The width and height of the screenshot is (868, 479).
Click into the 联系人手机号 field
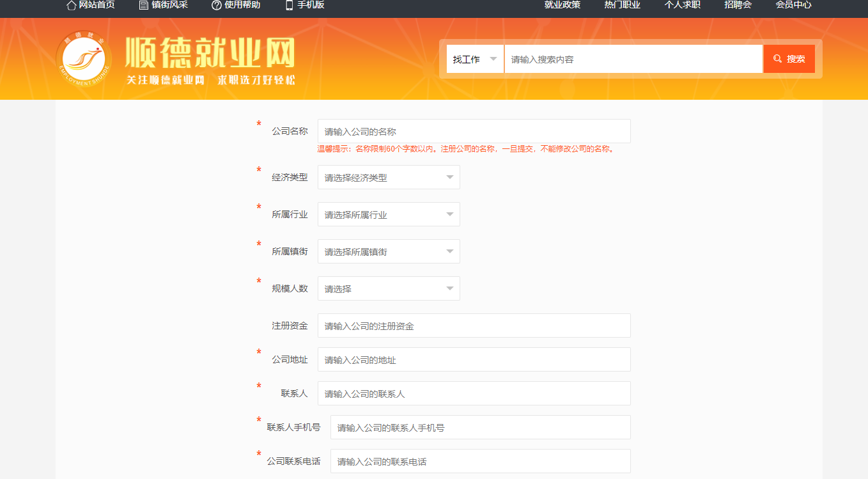[480, 427]
